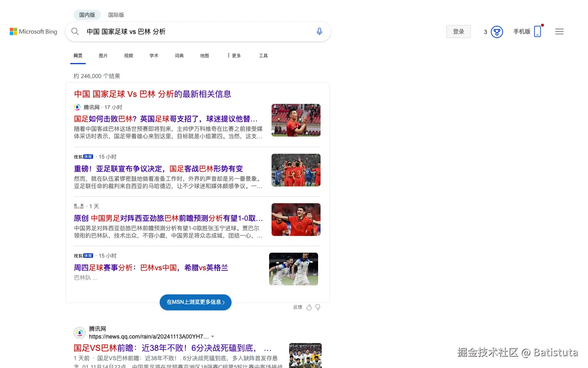The width and height of the screenshot is (588, 368).
Task: Click inside the search query input field
Action: pyautogui.click(x=198, y=31)
